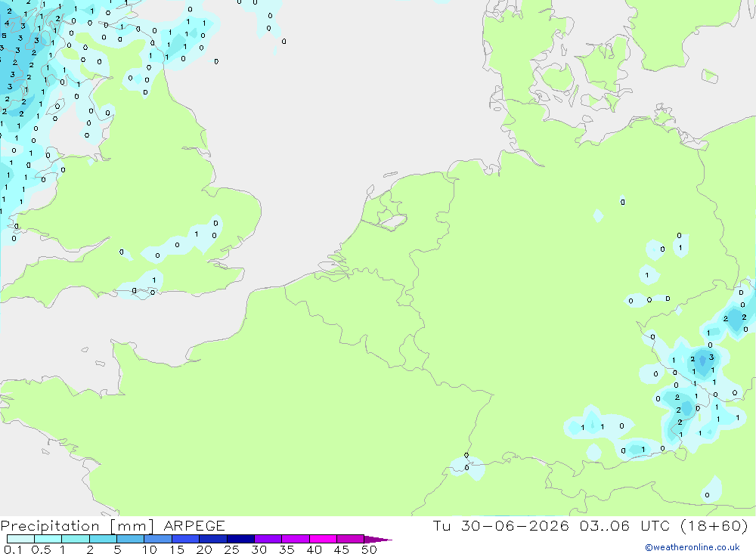The image size is (756, 554).
Task: Click the '03..06 UTC' time text
Action: (625, 526)
